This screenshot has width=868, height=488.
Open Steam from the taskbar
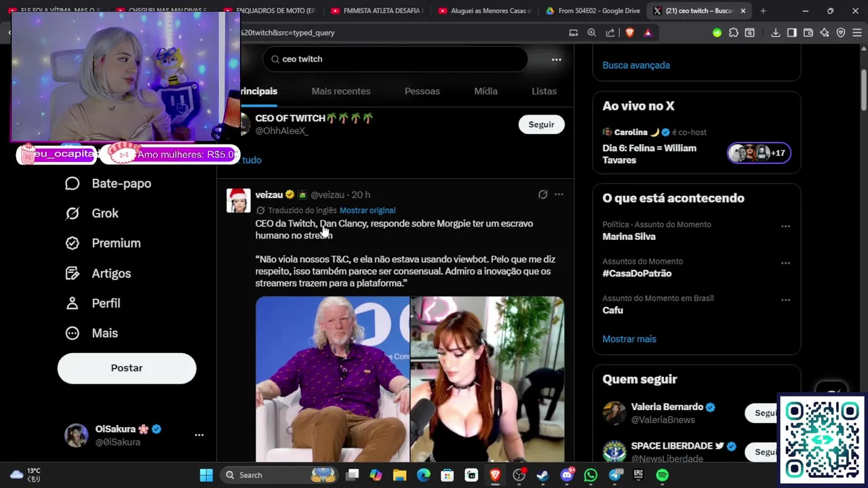coord(542,475)
